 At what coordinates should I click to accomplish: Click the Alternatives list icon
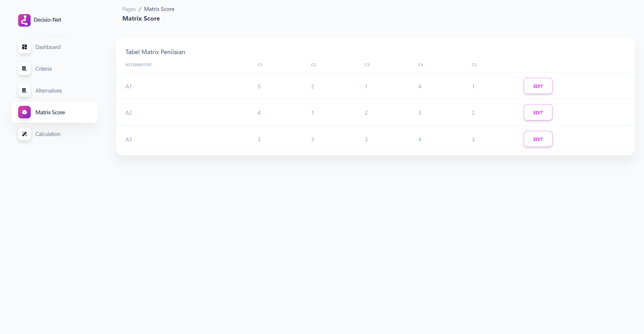pyautogui.click(x=24, y=90)
